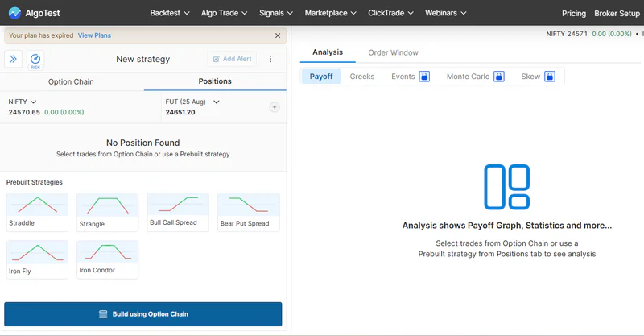The width and height of the screenshot is (644, 336).
Task: Open the three-dot strategy options menu
Action: pyautogui.click(x=270, y=59)
